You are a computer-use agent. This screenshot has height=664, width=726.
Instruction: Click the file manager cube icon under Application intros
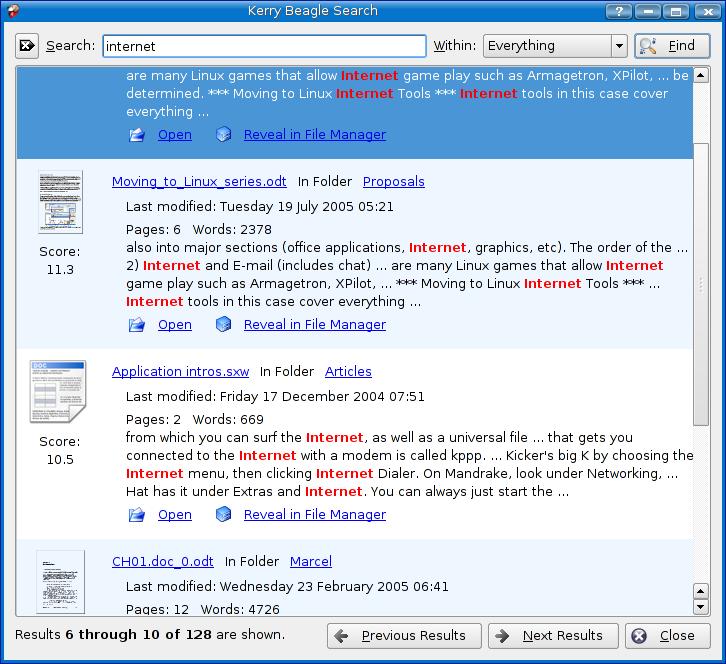click(224, 514)
